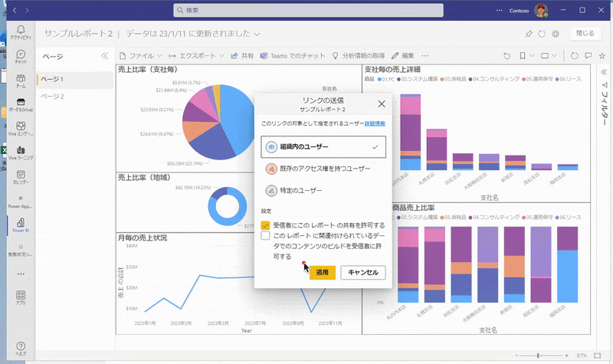
Task: Click 04.コンサルティング legend in 商品売上比率
Action: (494, 218)
